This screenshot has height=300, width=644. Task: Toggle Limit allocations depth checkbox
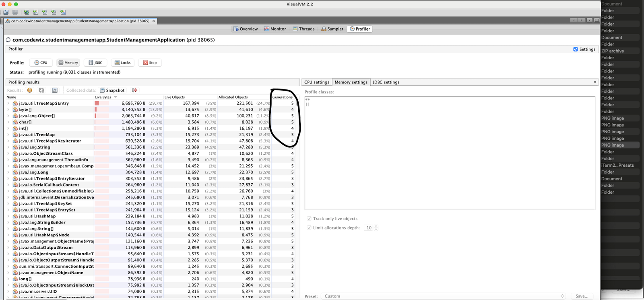[x=309, y=228]
